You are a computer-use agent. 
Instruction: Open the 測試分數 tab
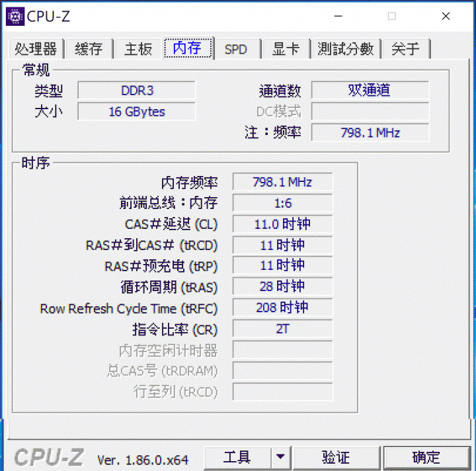pos(346,48)
